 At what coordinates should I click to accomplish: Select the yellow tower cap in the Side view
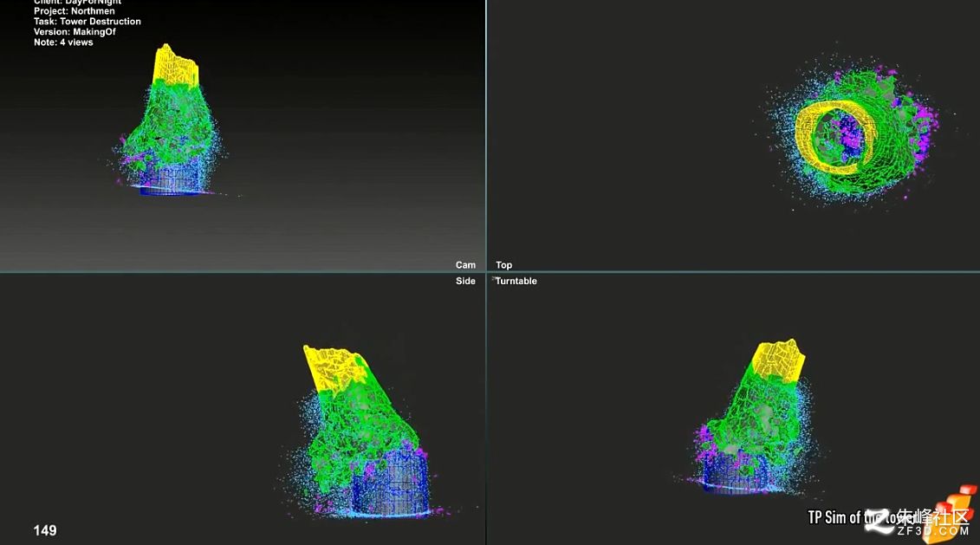pos(335,369)
